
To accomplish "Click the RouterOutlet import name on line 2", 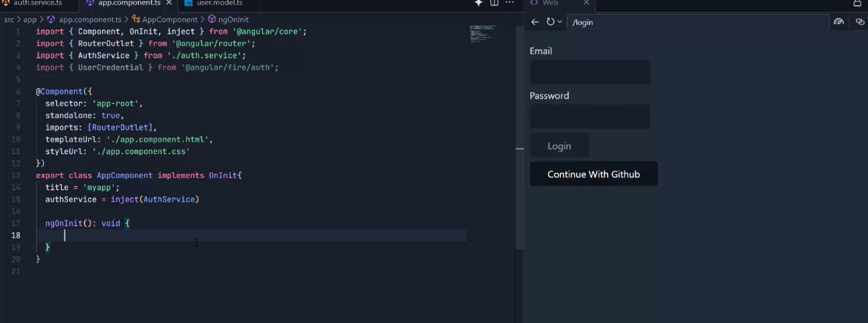I will 106,44.
